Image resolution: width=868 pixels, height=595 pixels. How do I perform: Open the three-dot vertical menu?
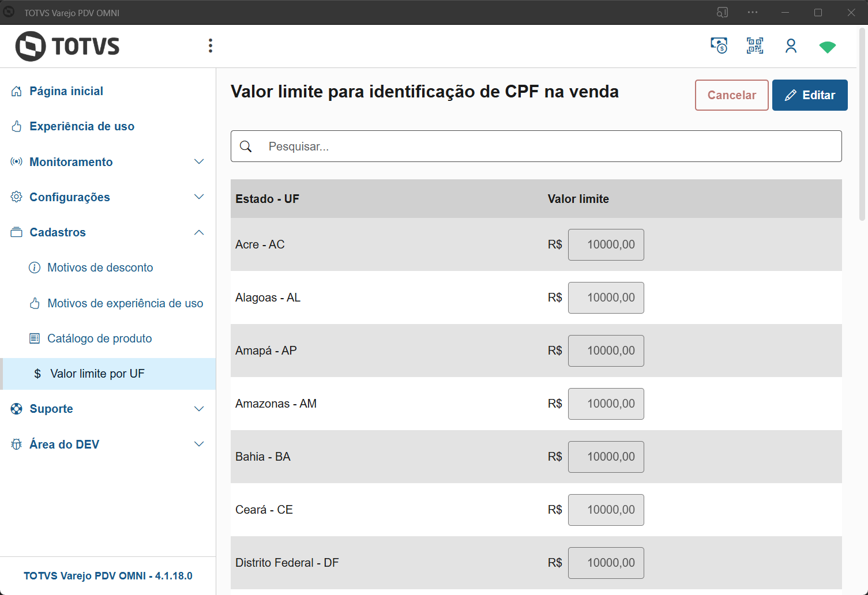pyautogui.click(x=211, y=46)
